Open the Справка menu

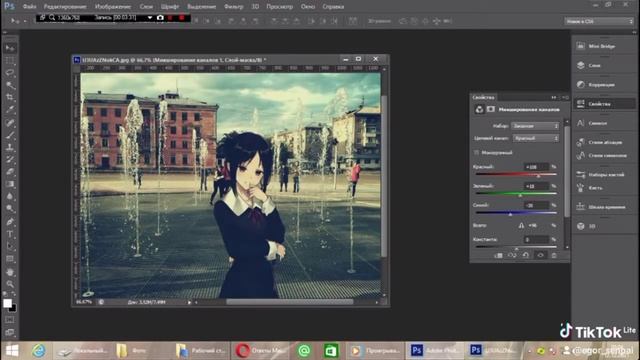pos(333,7)
